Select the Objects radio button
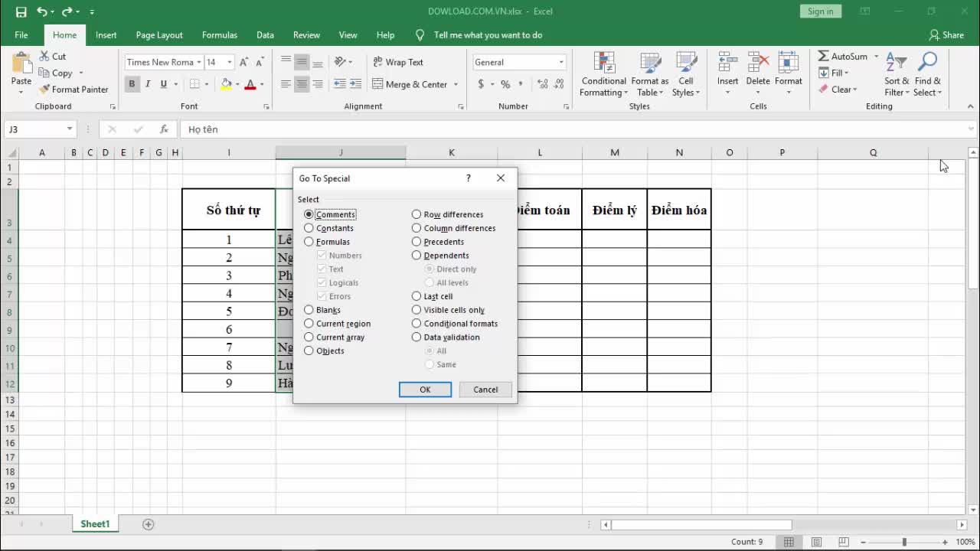This screenshot has height=551, width=980. tap(309, 350)
